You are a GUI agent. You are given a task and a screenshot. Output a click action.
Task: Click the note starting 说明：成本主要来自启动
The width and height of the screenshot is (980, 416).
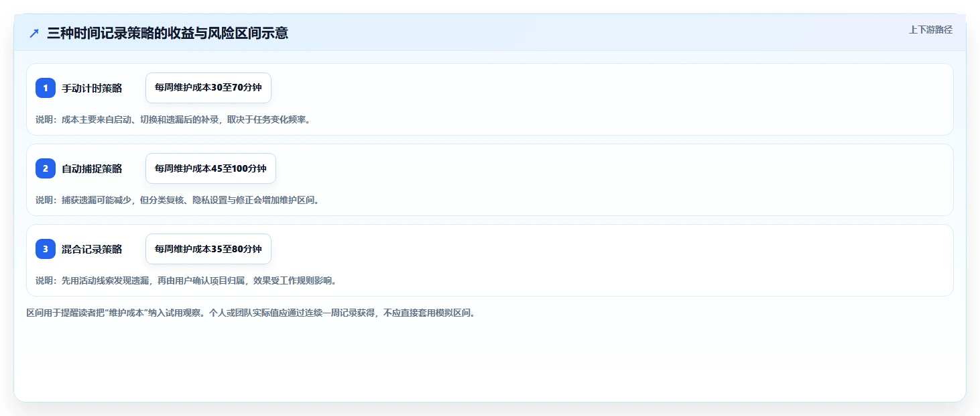173,119
